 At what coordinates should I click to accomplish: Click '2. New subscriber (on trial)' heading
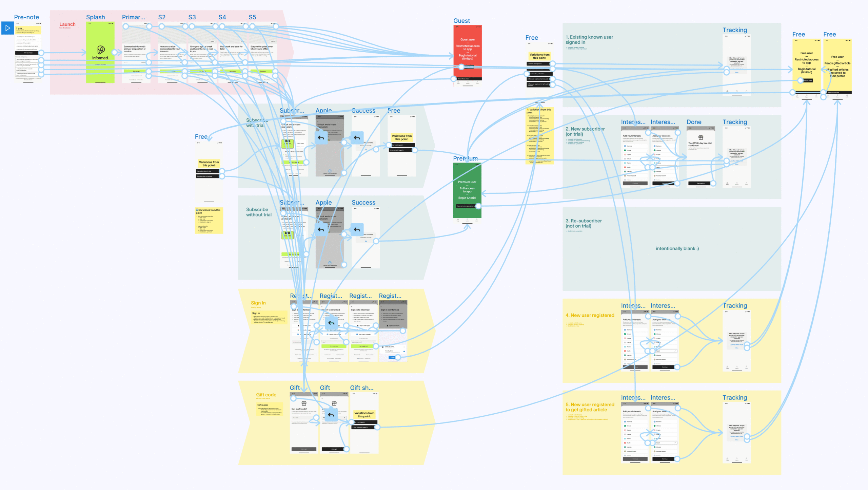tap(585, 132)
